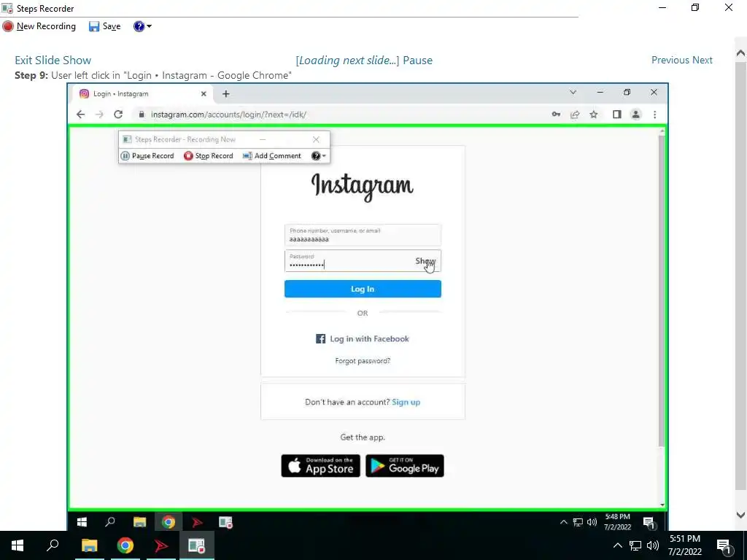Minimize the Recording Now mini window
This screenshot has width=747, height=560.
[263, 139]
